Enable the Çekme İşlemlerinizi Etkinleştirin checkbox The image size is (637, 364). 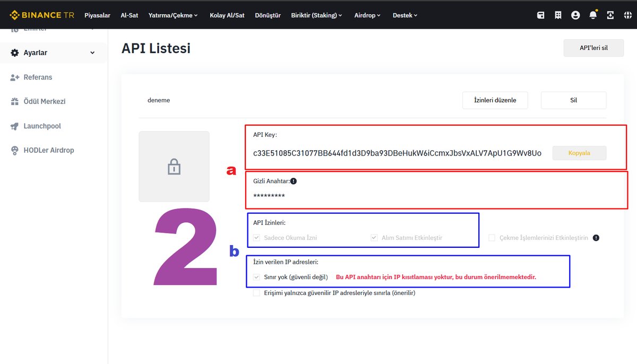(x=492, y=238)
